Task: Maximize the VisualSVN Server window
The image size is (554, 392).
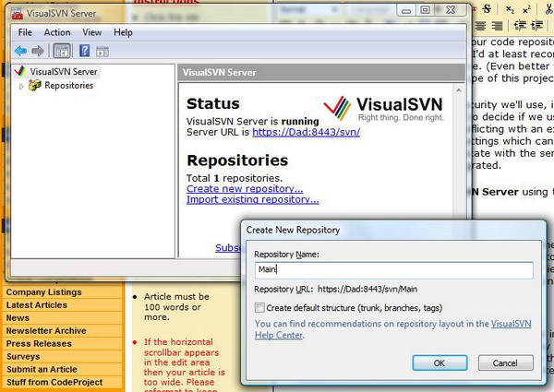Action: 425,10
